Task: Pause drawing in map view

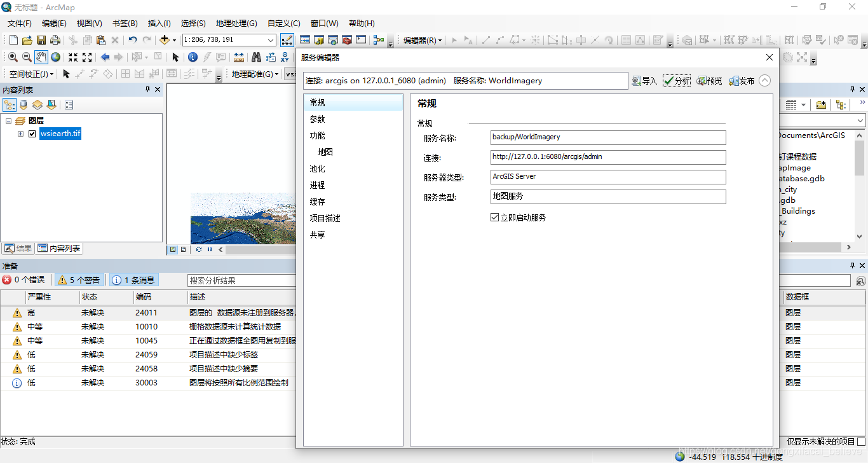Action: point(210,249)
